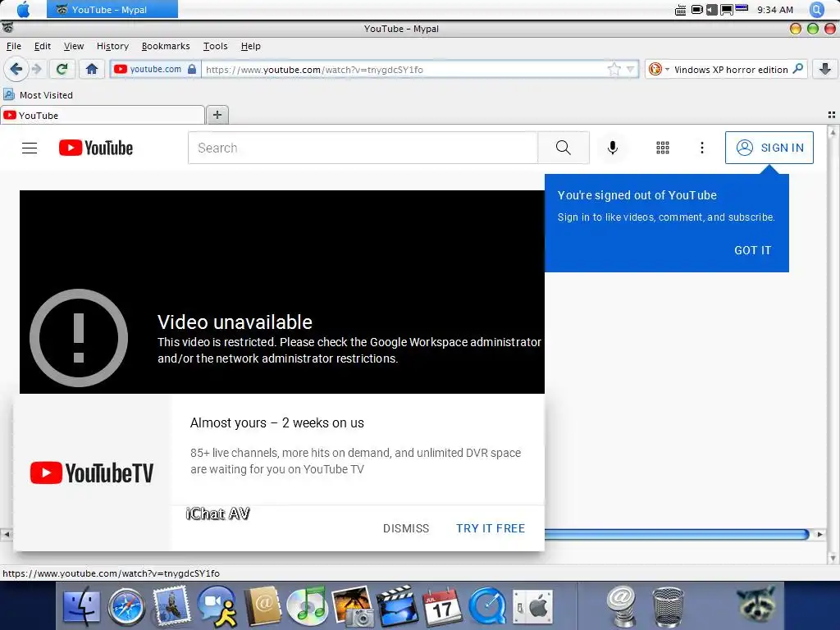Open Mail stamp icon in the dock
The height and width of the screenshot is (630, 840).
[x=171, y=608]
